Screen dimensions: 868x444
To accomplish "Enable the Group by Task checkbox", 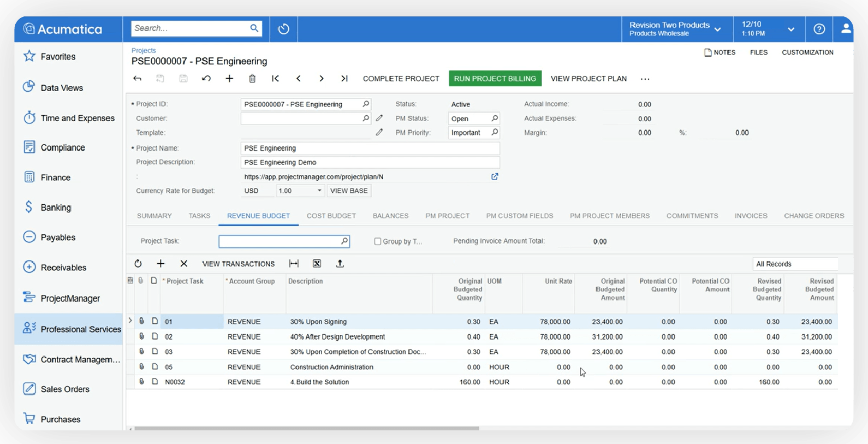I will pyautogui.click(x=377, y=241).
